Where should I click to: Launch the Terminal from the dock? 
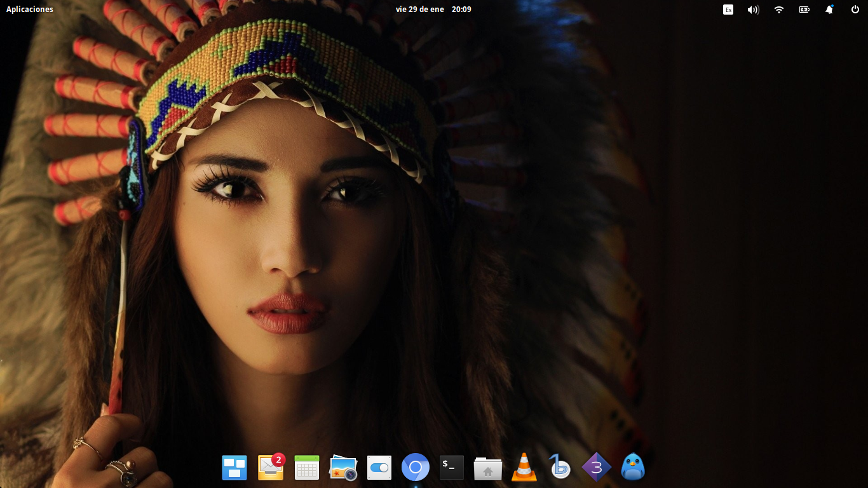tap(452, 468)
